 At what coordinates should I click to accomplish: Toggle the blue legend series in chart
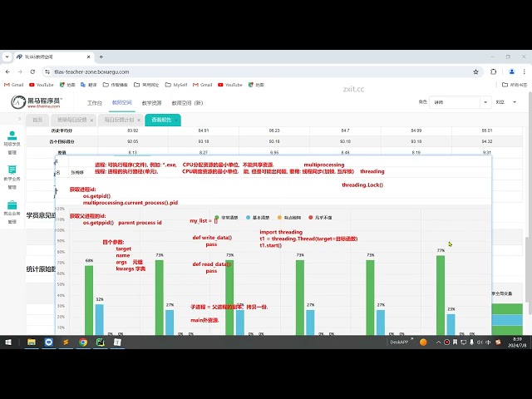pos(258,218)
